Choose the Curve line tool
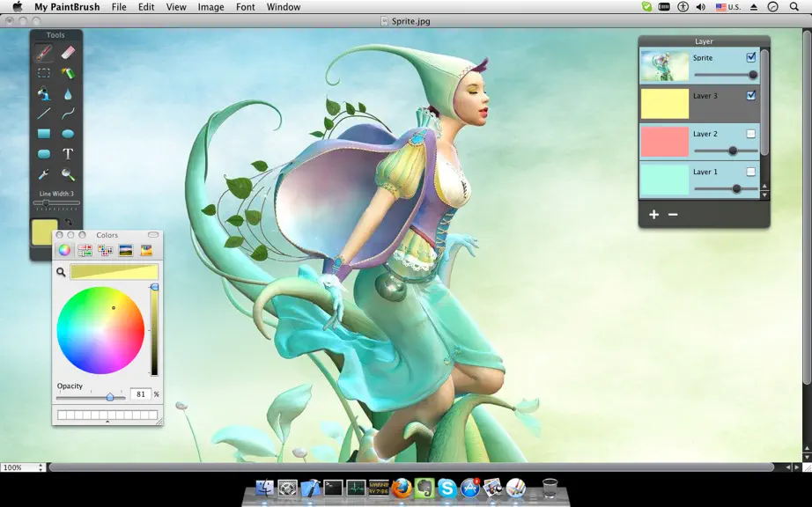812x507 pixels. coord(68,114)
